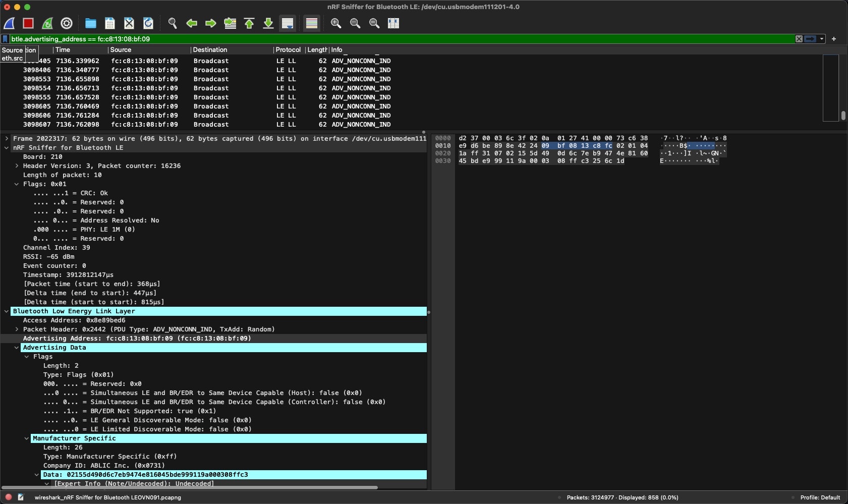
Task: Click the Time column header
Action: pos(63,50)
